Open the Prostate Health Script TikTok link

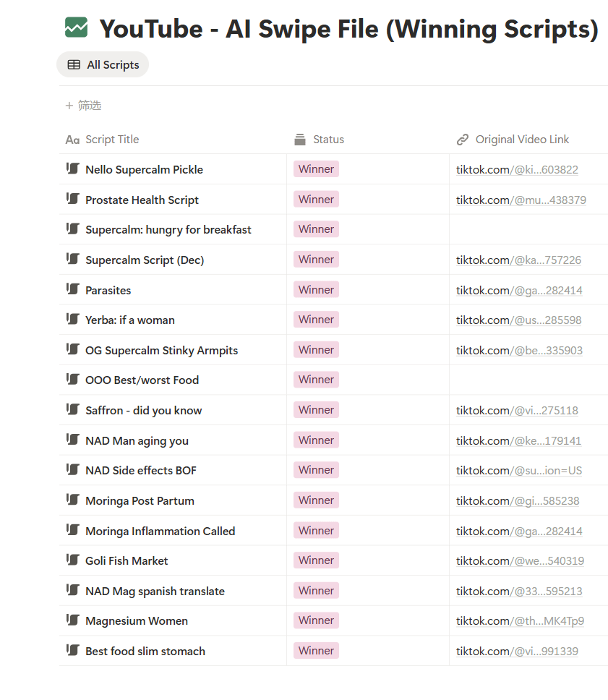pos(521,200)
